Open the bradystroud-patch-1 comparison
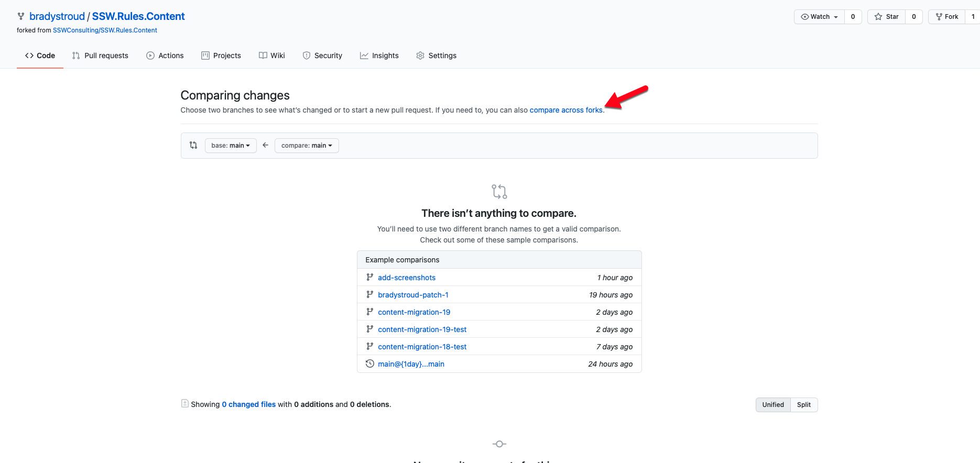The height and width of the screenshot is (463, 980). (413, 295)
